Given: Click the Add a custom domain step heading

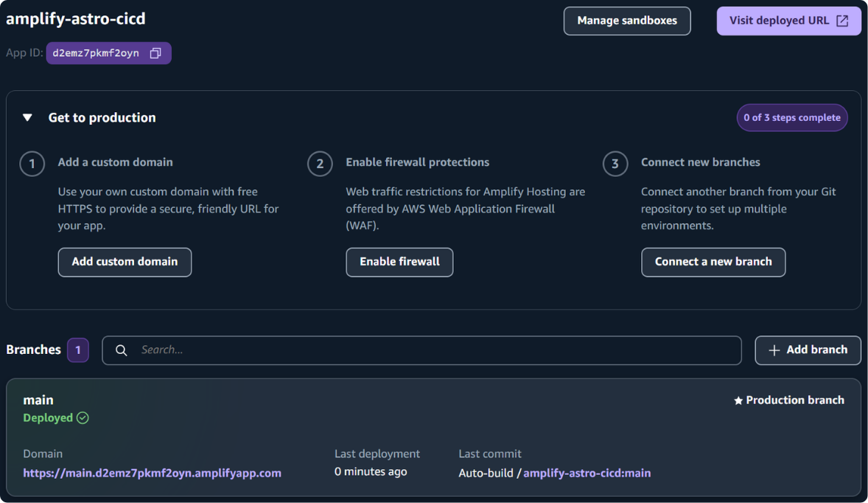Looking at the screenshot, I should [x=115, y=162].
